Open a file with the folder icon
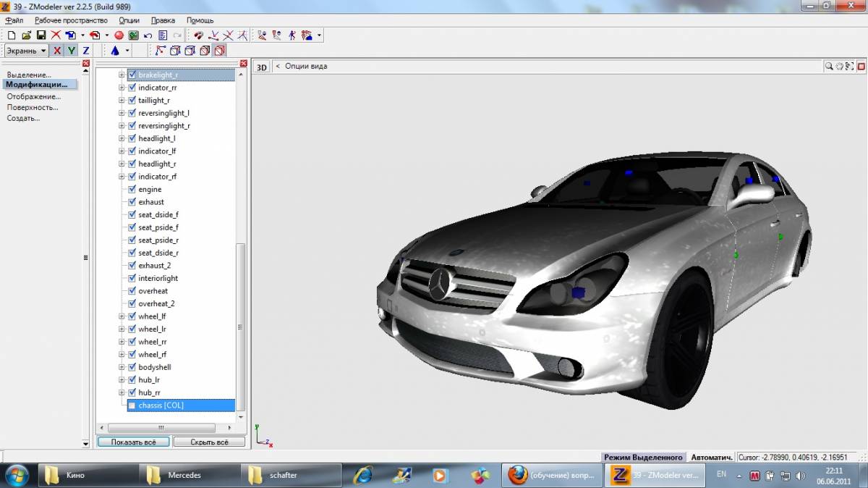This screenshot has width=868, height=488. [27, 35]
